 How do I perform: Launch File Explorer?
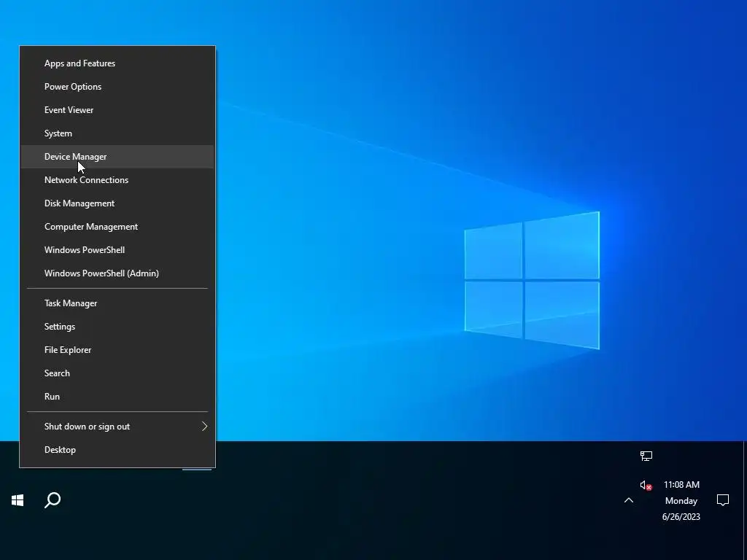117,350
